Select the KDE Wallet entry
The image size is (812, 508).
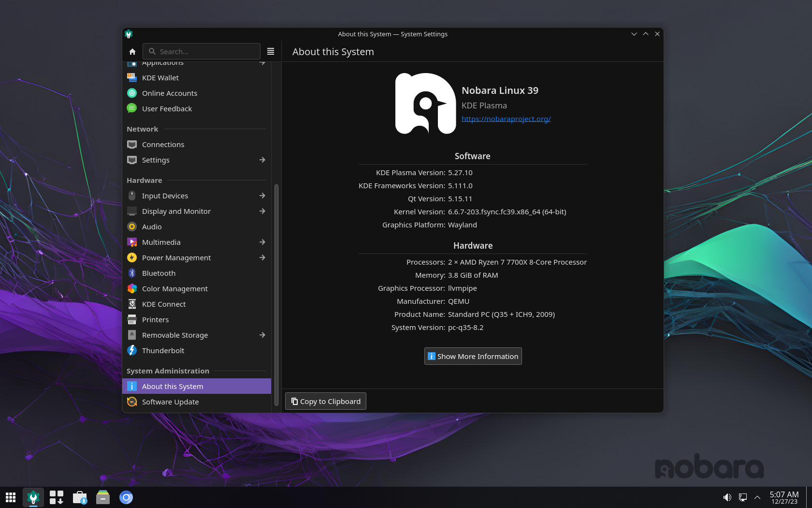197,77
